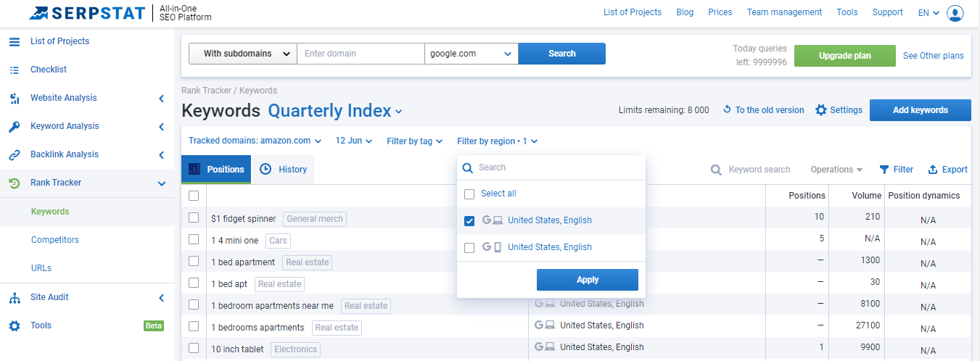Uncheck the desktop United States, English region
Image resolution: width=980 pixels, height=361 pixels.
pyautogui.click(x=469, y=220)
